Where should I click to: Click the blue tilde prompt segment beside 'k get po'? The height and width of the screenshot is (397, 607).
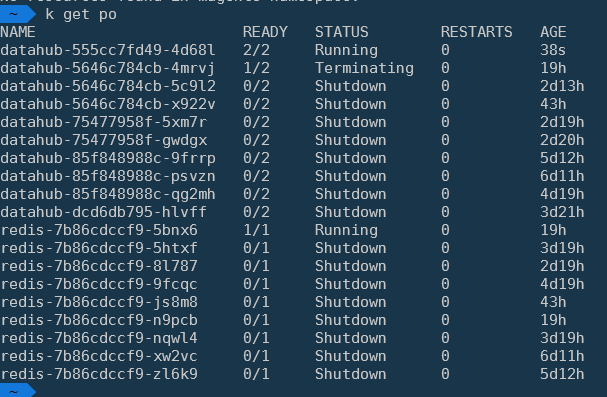[17, 14]
